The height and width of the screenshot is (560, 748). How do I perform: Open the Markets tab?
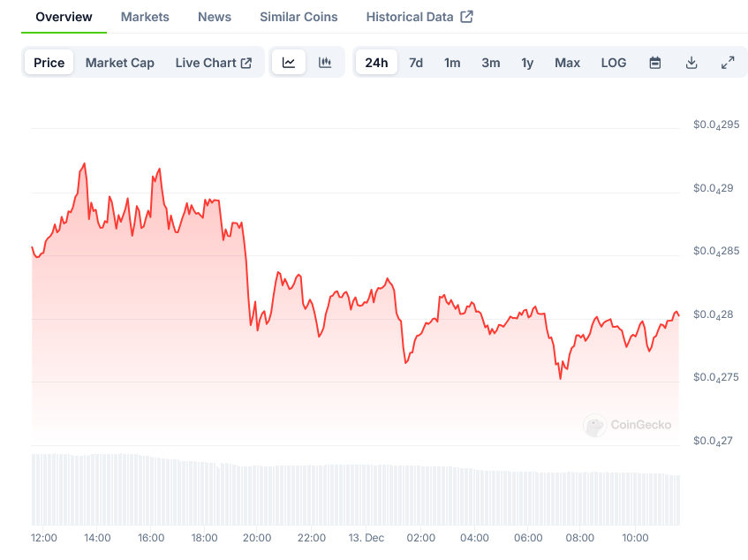click(145, 17)
